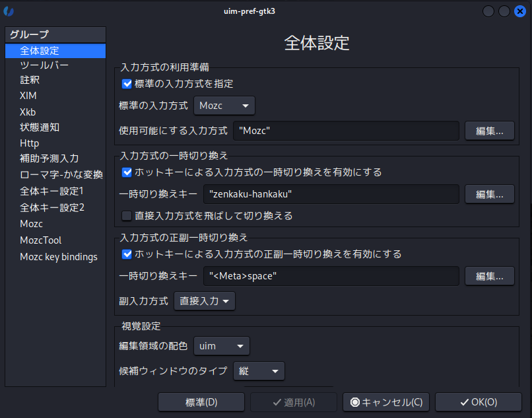
Task: Select MozcTool group
Action: [55, 240]
